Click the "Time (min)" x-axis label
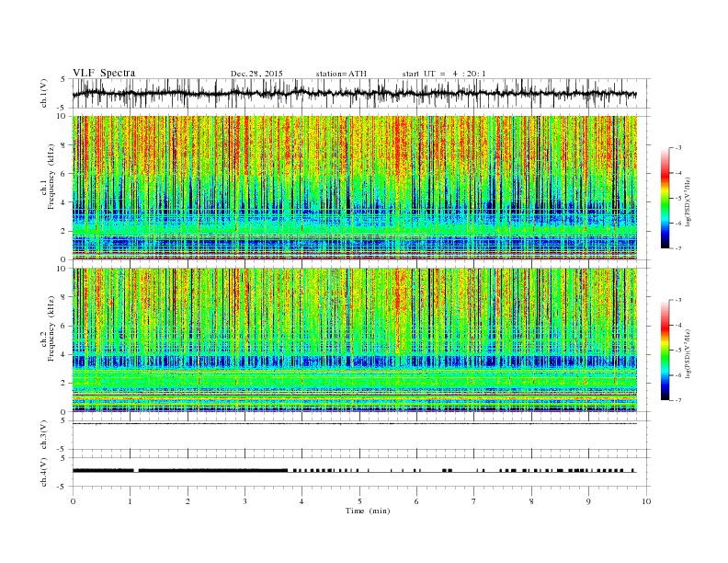Viewport: 728px width, 563px height. click(x=368, y=511)
